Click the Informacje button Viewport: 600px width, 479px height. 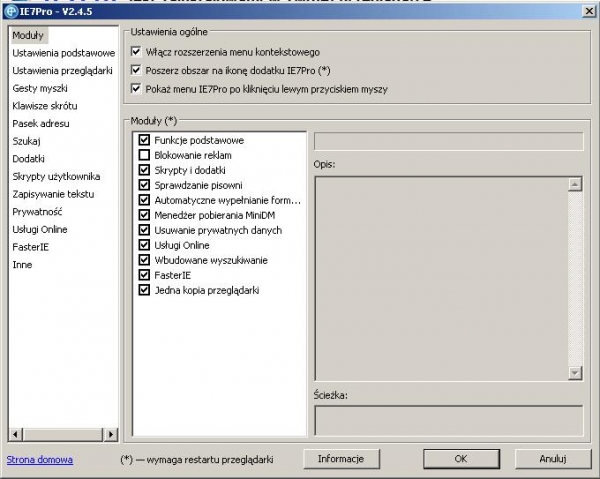click(341, 459)
